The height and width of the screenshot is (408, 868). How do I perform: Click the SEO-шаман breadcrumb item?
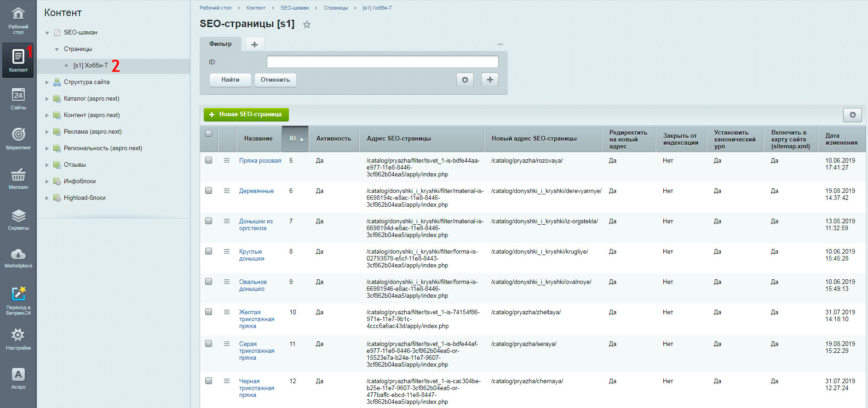click(x=295, y=8)
